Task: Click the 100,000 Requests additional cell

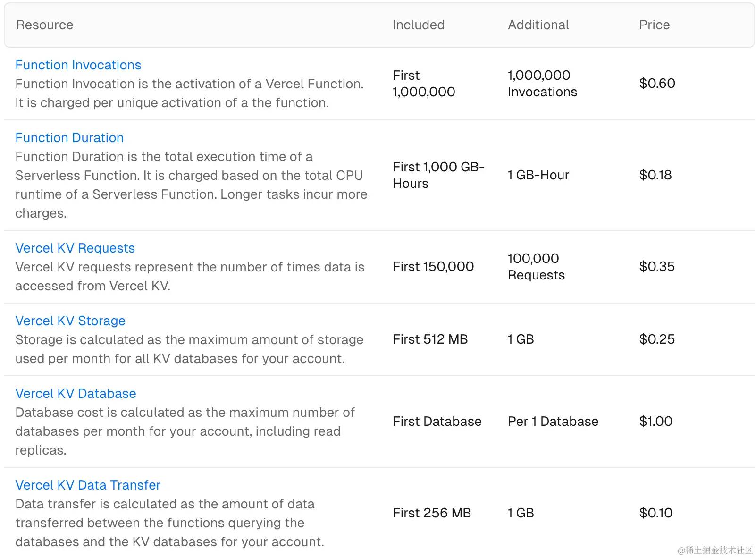Action: tap(536, 267)
